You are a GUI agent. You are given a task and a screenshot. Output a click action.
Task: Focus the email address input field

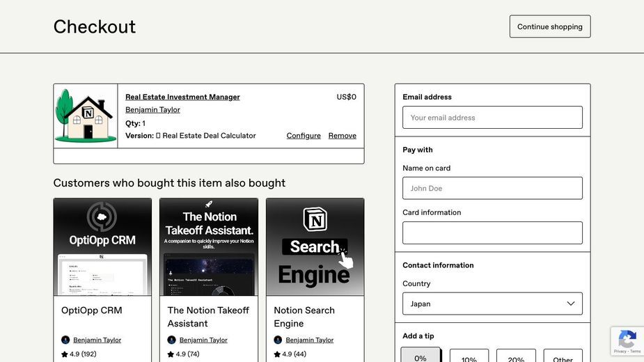[492, 118]
